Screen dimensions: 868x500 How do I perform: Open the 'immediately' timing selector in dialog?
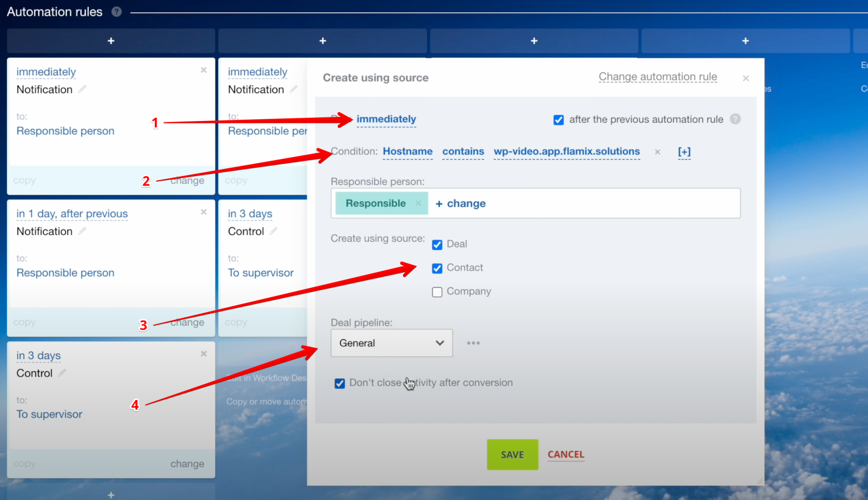click(386, 119)
